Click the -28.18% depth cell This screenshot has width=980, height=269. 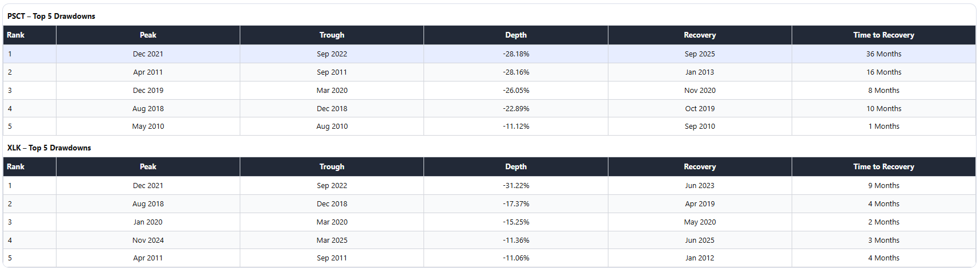click(x=515, y=54)
